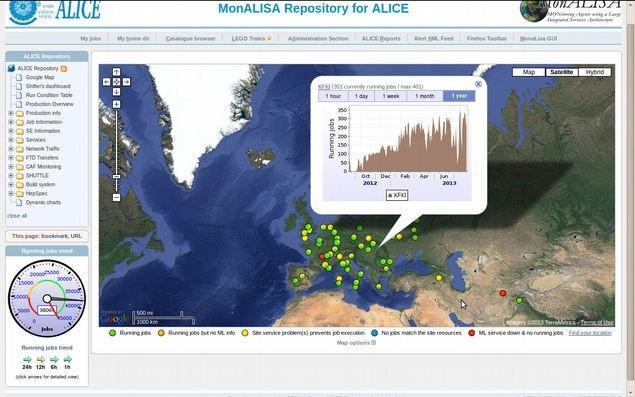Expand the Production info folder

pos(11,113)
